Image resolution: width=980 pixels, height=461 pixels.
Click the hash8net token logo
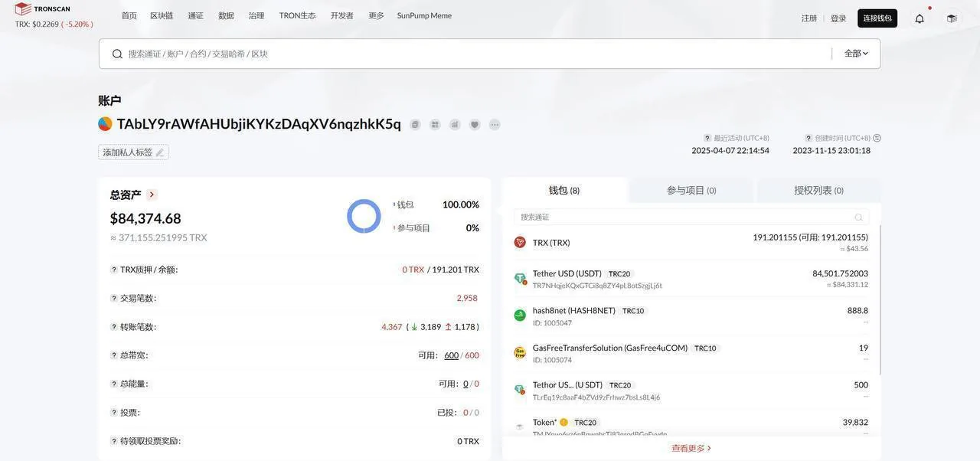(520, 316)
